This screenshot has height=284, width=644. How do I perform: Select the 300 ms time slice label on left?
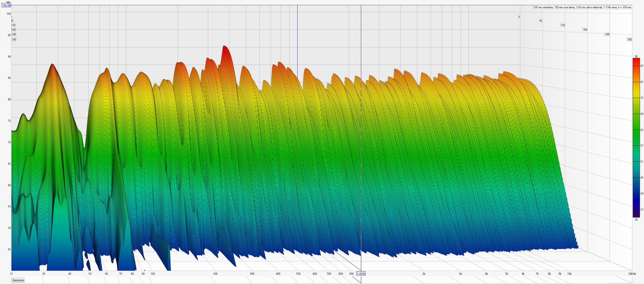click(x=14, y=39)
